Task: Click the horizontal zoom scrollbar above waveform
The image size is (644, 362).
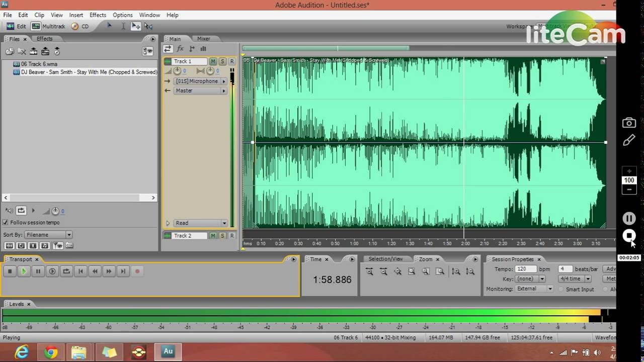Action: 326,48
